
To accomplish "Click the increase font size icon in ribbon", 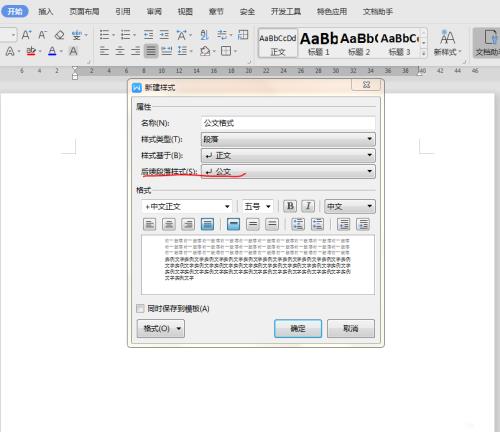I will [26, 35].
